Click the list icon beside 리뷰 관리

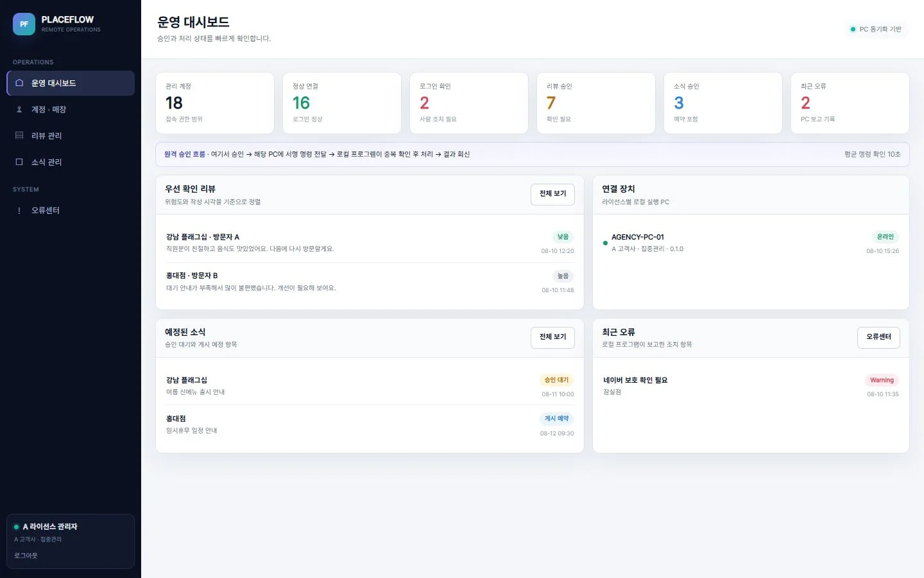tap(19, 136)
